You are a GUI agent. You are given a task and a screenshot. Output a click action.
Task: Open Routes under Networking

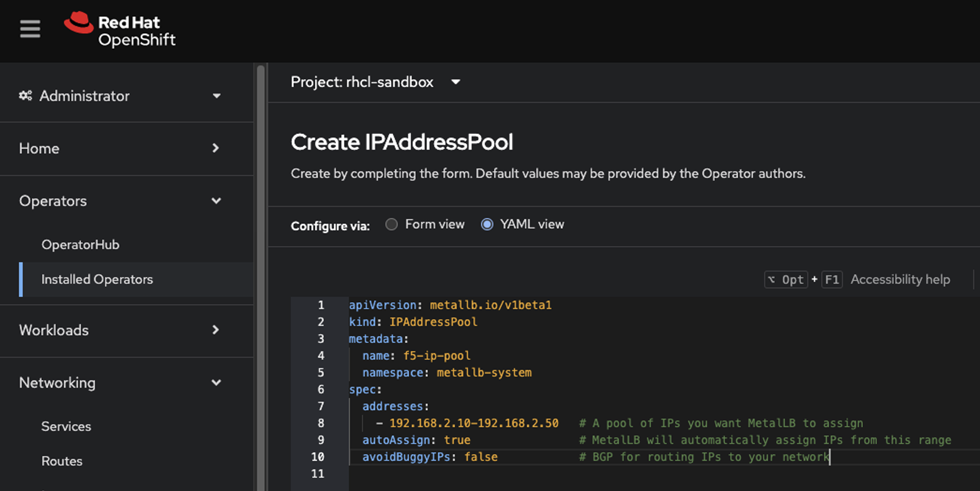pyautogui.click(x=62, y=461)
